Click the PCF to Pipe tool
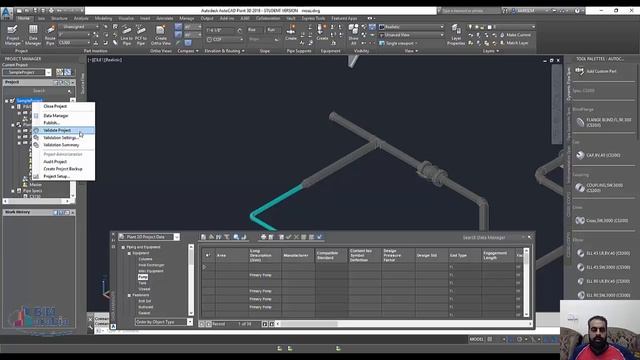Viewport: 640px width, 360px height. click(x=141, y=34)
